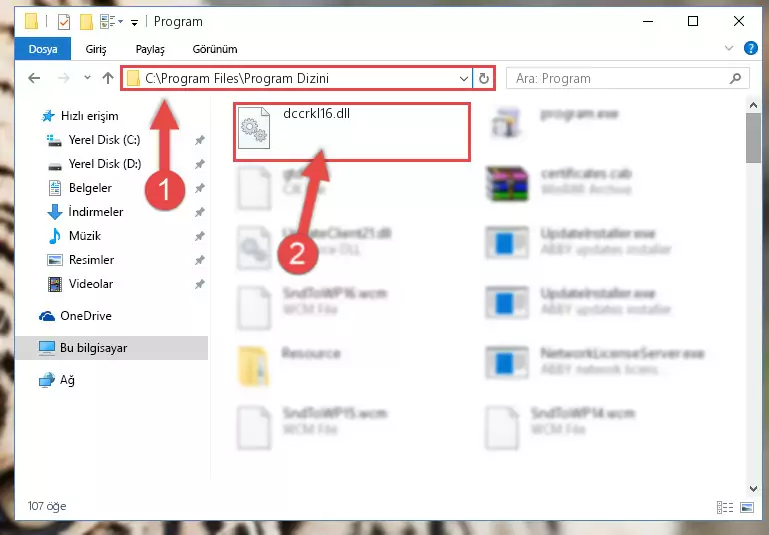Click the search magnifier icon
The height and width of the screenshot is (535, 769).
[x=735, y=78]
